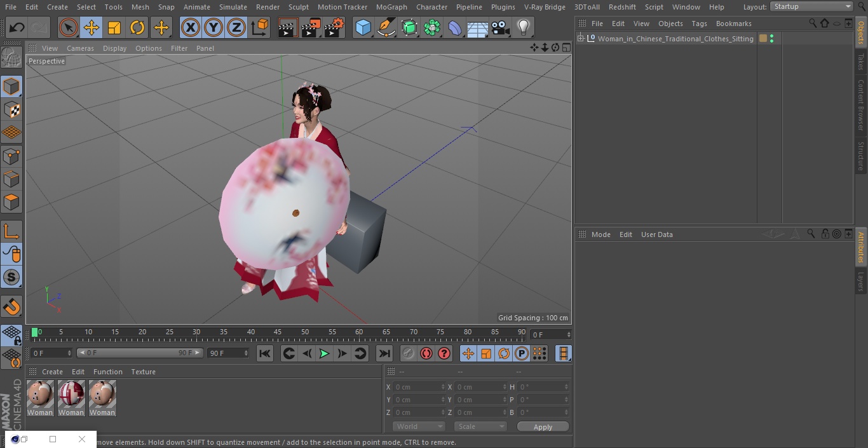Toggle coordinate system icon
The height and width of the screenshot is (448, 868).
click(260, 27)
